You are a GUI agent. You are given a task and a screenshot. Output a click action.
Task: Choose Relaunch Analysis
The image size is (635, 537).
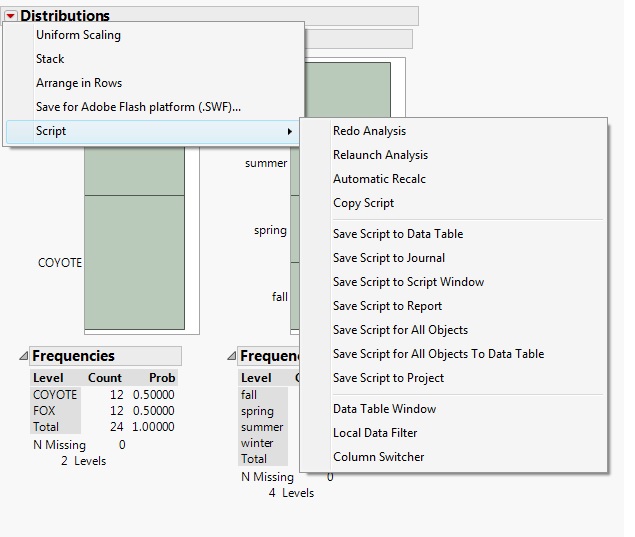coord(380,155)
